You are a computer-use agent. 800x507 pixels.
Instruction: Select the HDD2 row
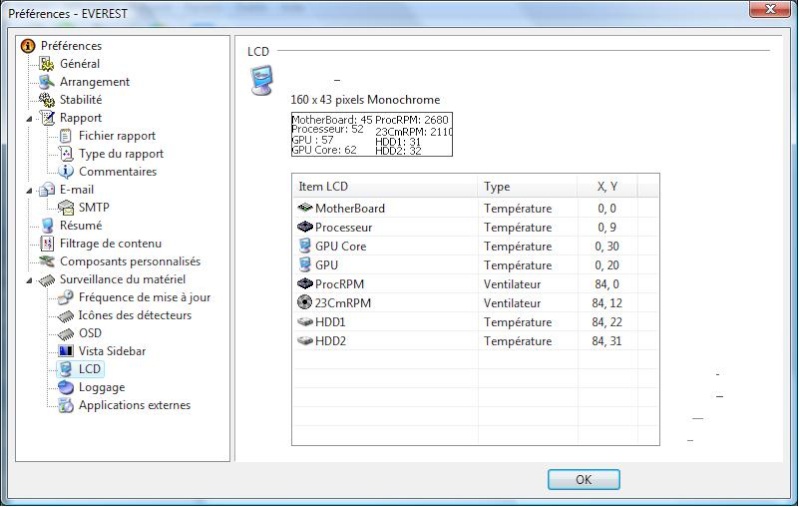(x=475, y=341)
